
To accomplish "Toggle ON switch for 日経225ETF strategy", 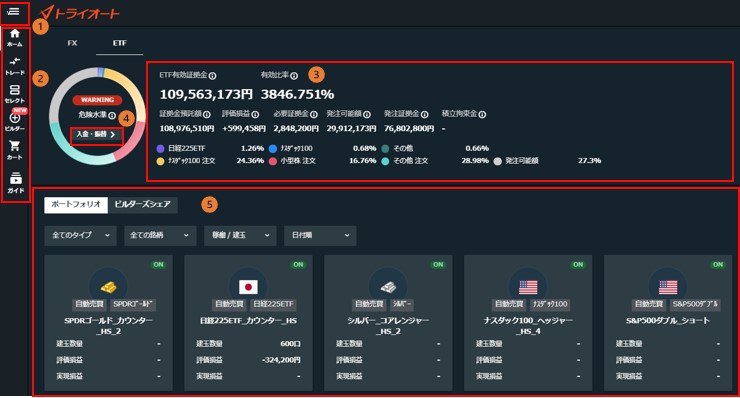I will [298, 264].
